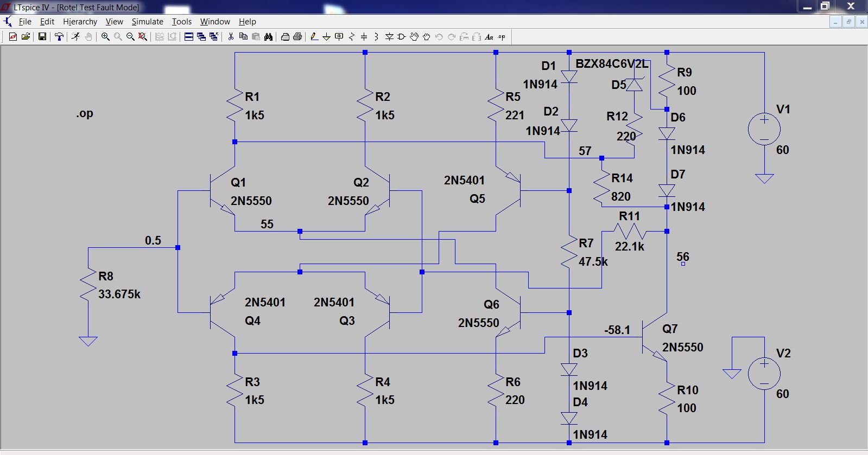868x455 pixels.
Task: Find with the binoculars icon
Action: tap(268, 37)
